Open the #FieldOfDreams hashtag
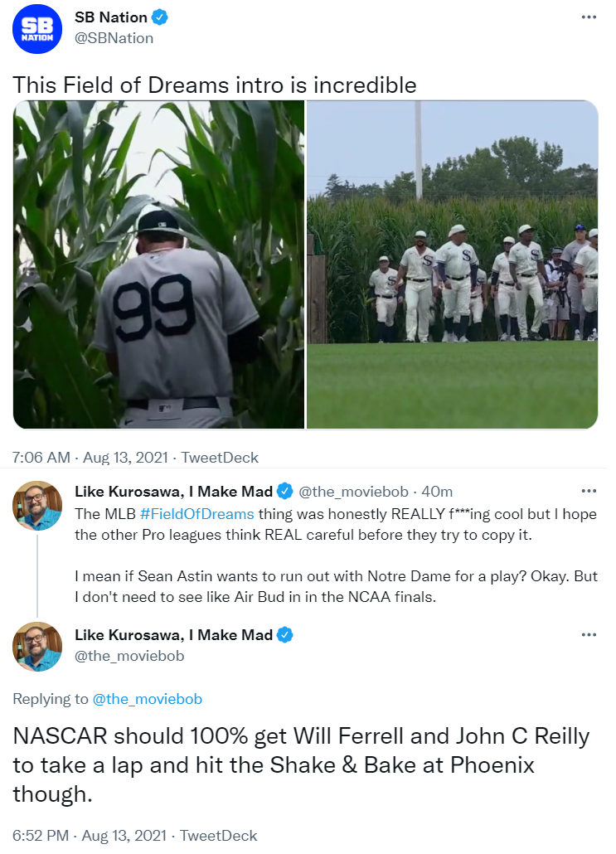The width and height of the screenshot is (616, 854). click(x=197, y=514)
